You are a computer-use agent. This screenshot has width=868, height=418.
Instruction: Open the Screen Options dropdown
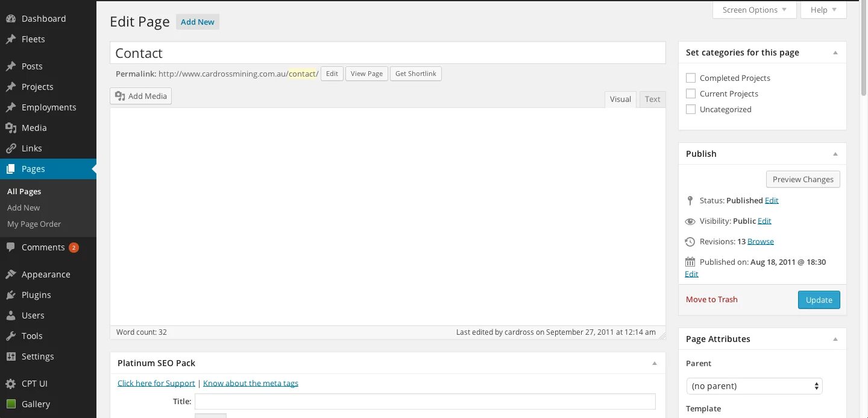coord(755,10)
